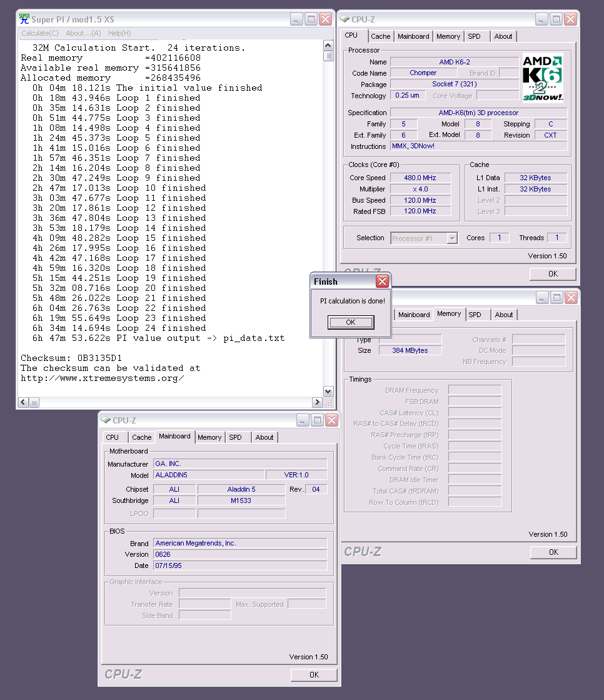
Task: Click the AMD K6-2 3DNow! processor logo
Action: pos(543,78)
